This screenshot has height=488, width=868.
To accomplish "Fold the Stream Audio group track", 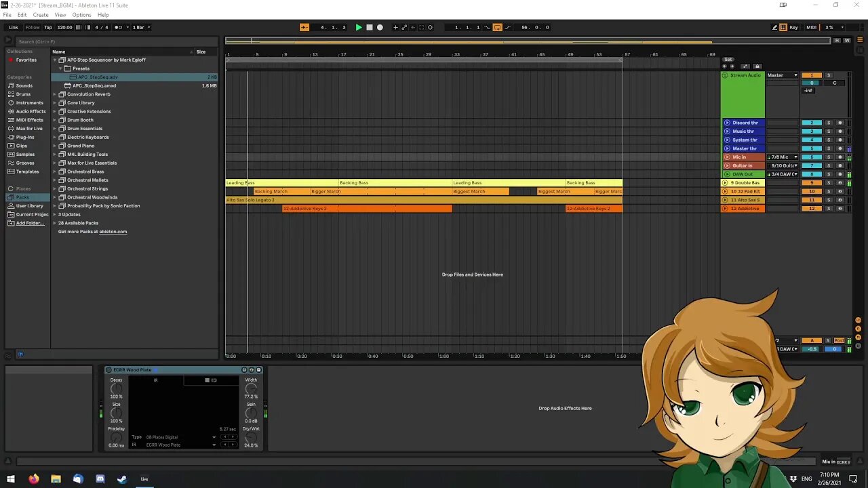I will pyautogui.click(x=725, y=75).
